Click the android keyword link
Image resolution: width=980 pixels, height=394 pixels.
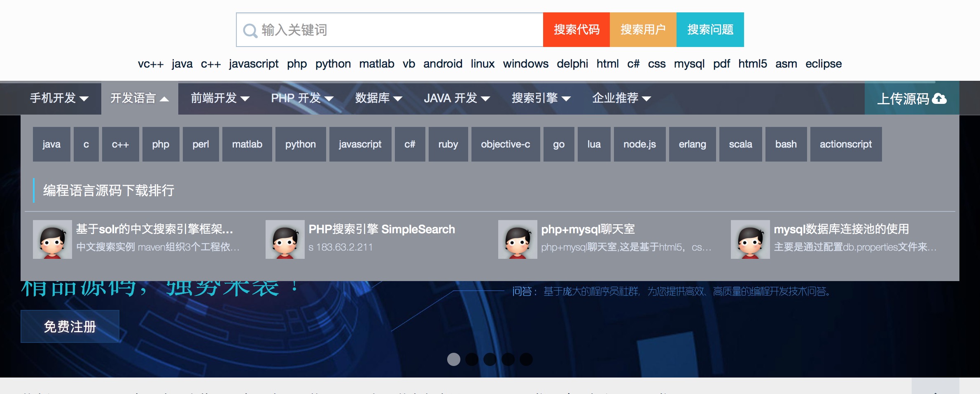point(443,64)
